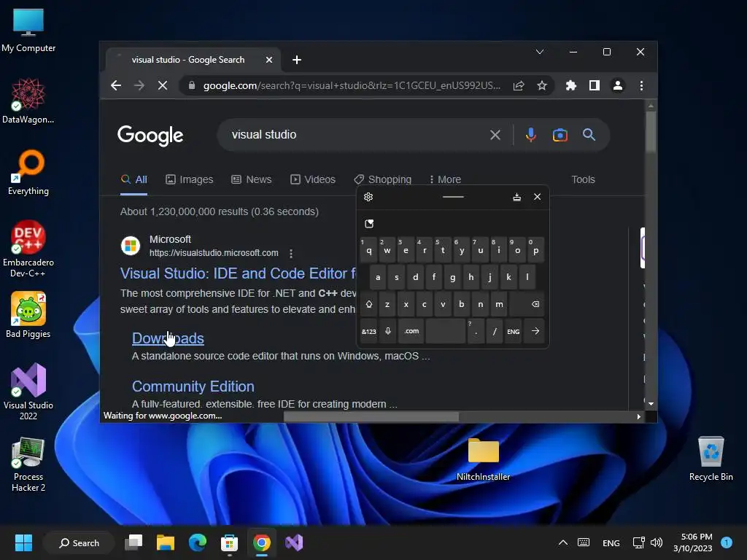Open the Chrome three-dot menu
747x560 pixels.
[x=641, y=86]
